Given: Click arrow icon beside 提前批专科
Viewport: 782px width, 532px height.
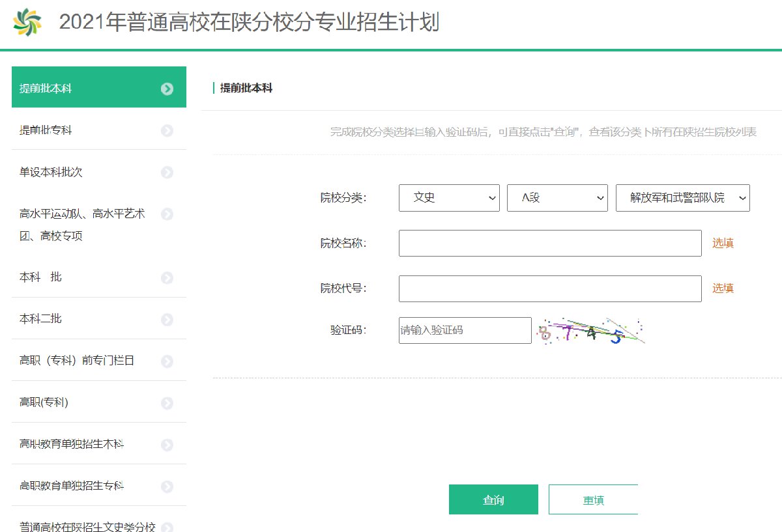Looking at the screenshot, I should (x=167, y=131).
